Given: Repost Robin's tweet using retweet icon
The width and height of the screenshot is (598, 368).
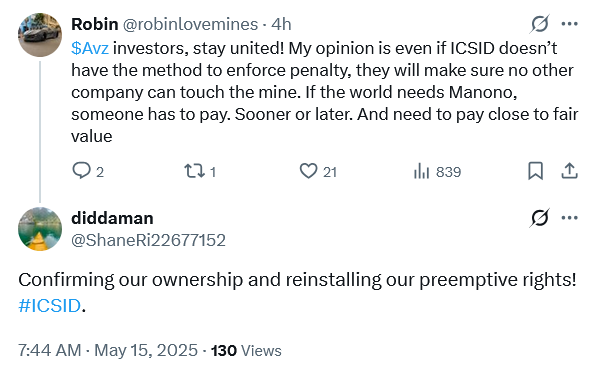Looking at the screenshot, I should coord(195,171).
